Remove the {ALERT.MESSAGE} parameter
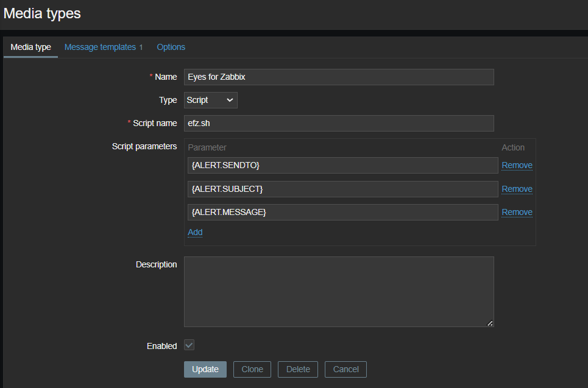Viewport: 588px width, 388px height. point(517,212)
